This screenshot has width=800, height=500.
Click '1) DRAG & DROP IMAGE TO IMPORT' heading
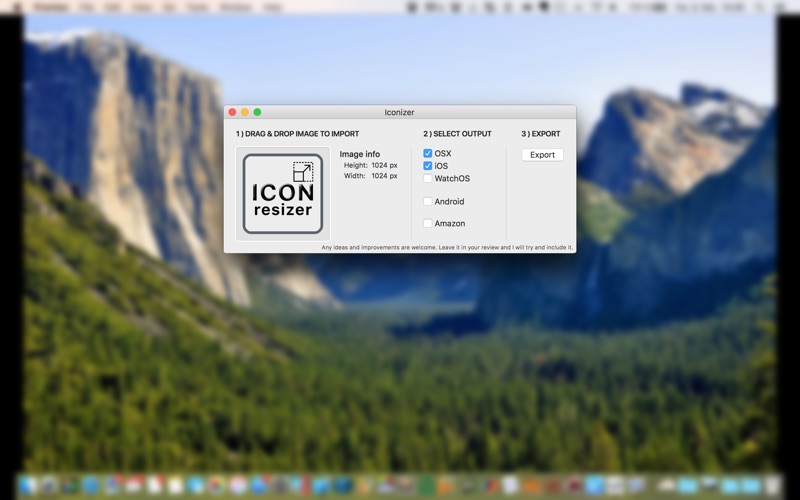coord(297,134)
